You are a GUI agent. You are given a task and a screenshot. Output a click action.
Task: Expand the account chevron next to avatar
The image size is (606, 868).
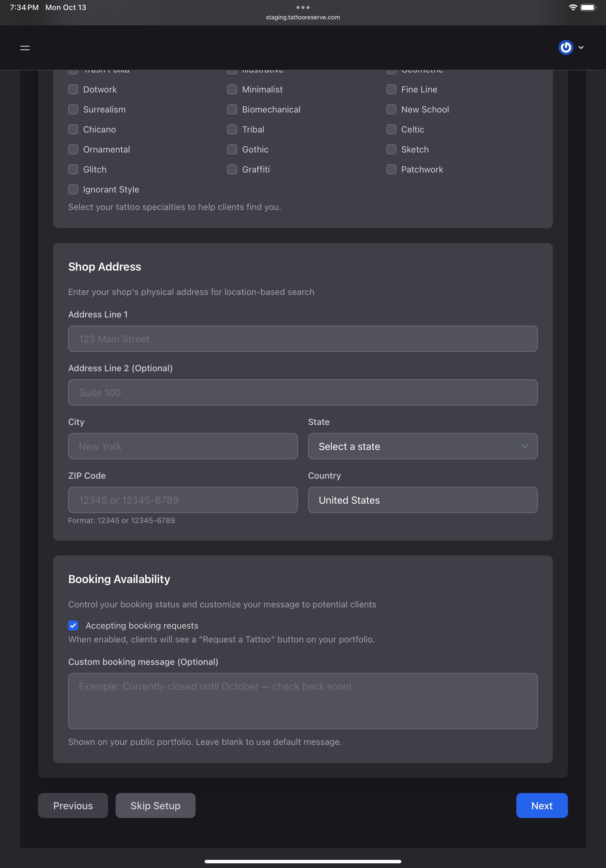coord(581,47)
